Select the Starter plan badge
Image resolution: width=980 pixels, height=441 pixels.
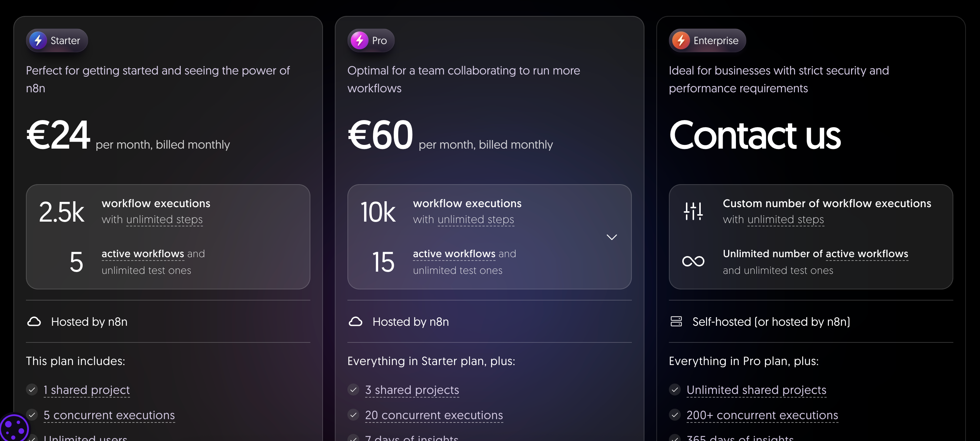[x=57, y=40]
